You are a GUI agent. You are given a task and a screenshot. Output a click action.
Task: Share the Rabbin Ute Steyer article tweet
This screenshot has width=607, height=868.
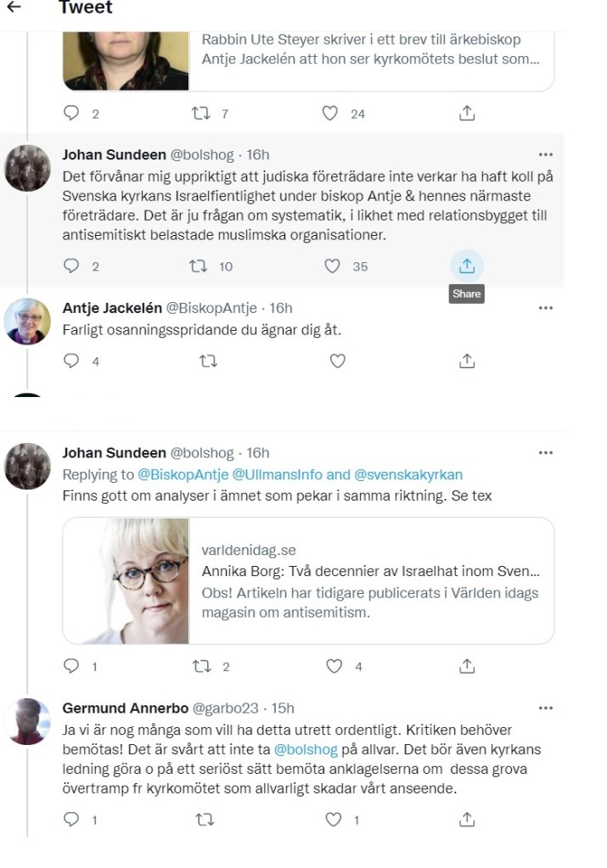[x=467, y=114]
